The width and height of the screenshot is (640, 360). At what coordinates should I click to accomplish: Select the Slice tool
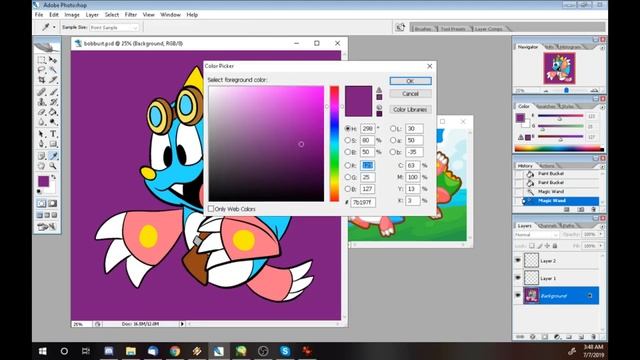click(53, 80)
